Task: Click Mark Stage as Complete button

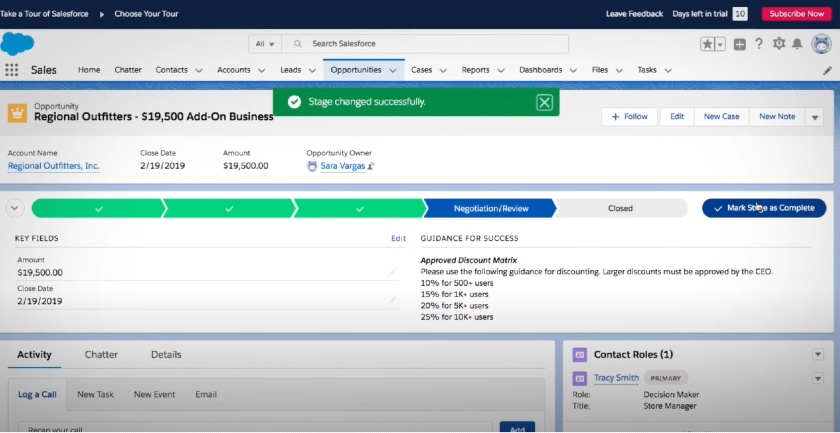Action: [x=764, y=208]
